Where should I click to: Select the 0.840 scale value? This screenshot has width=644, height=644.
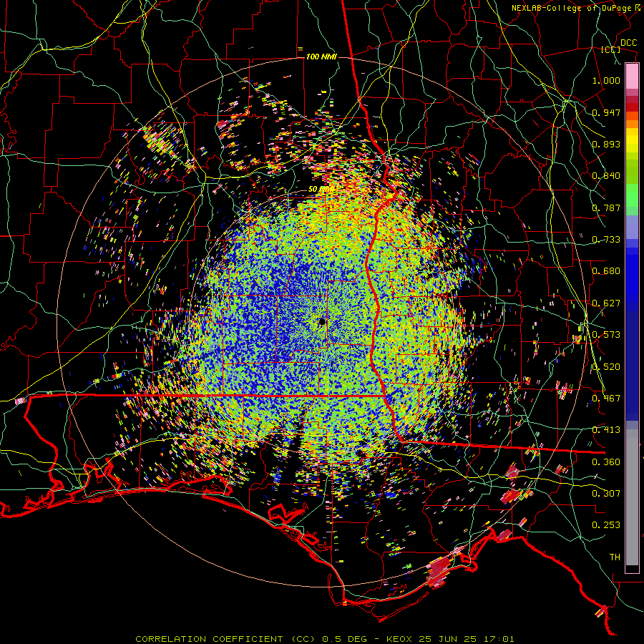click(x=606, y=176)
